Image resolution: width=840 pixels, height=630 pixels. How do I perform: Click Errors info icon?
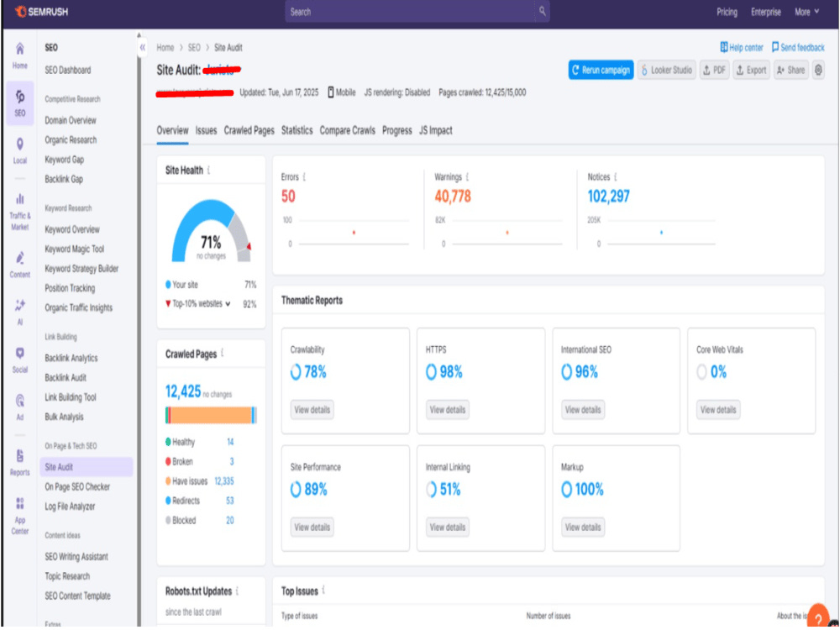pos(304,176)
